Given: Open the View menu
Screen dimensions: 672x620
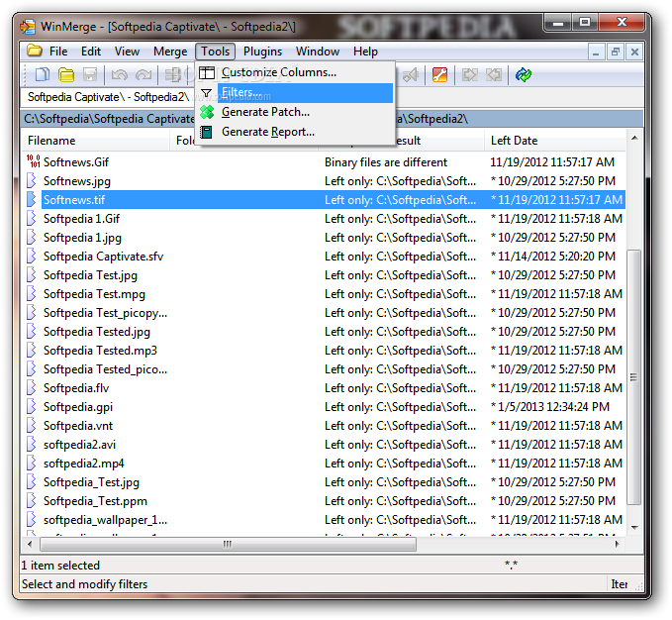Looking at the screenshot, I should pos(127,52).
